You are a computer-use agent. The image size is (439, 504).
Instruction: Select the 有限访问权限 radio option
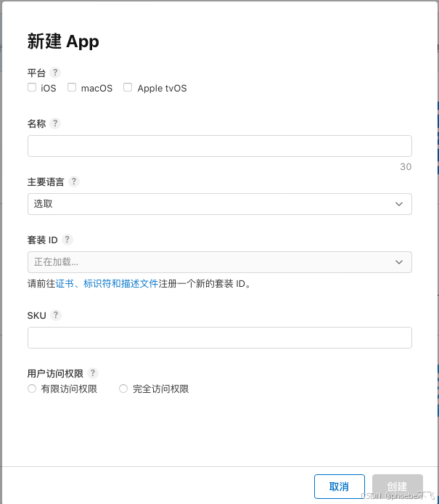[x=32, y=389]
